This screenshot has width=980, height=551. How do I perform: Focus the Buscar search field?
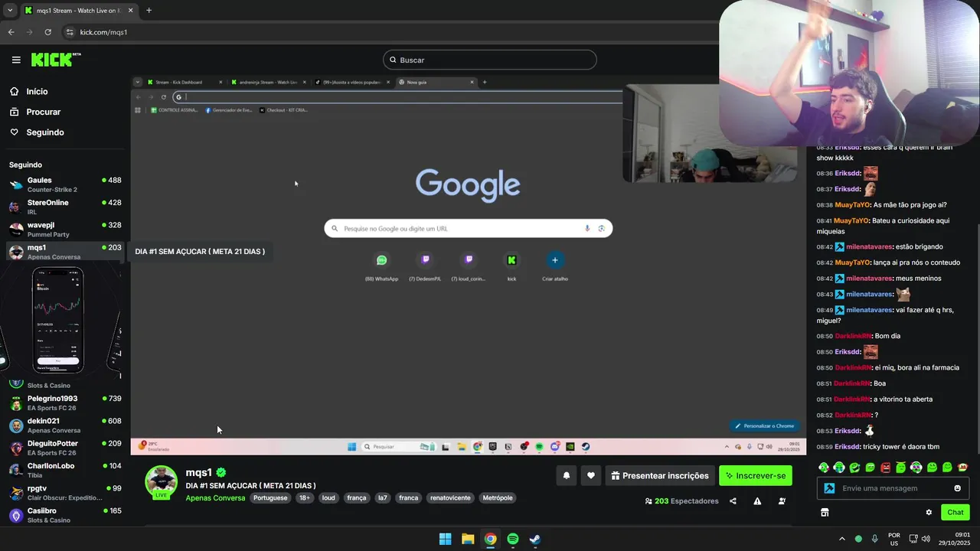490,60
